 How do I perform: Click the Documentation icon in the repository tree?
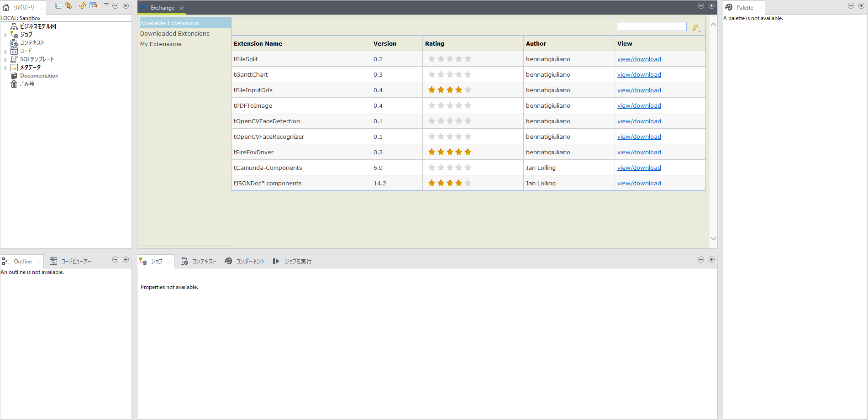14,75
